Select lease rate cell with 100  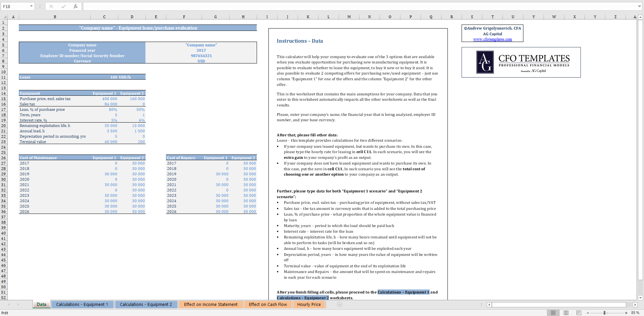click(x=104, y=77)
